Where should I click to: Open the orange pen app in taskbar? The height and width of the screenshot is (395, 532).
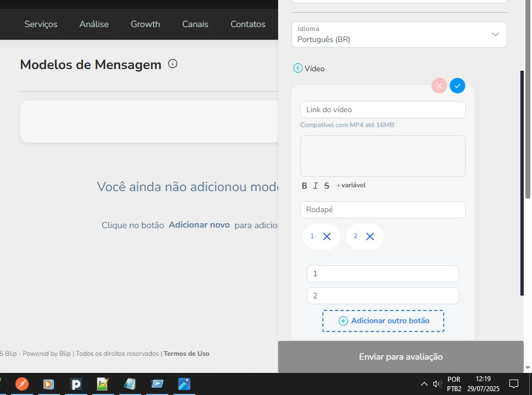pos(22,384)
